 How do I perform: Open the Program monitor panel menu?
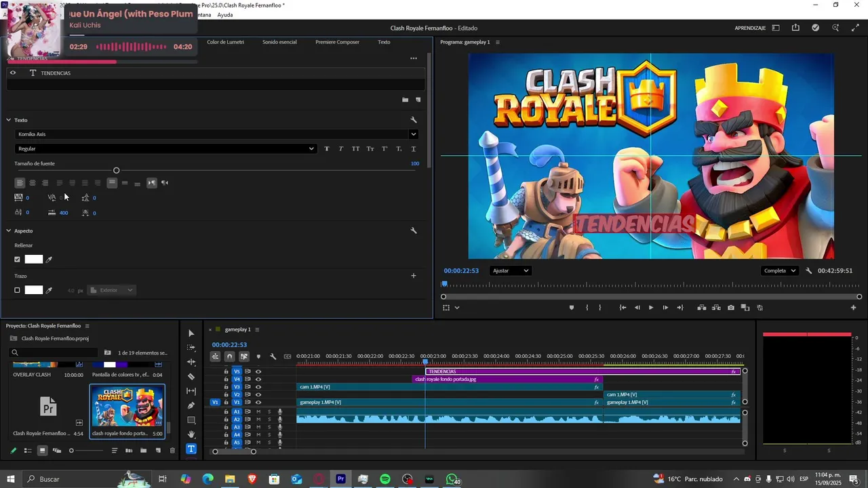click(x=497, y=42)
